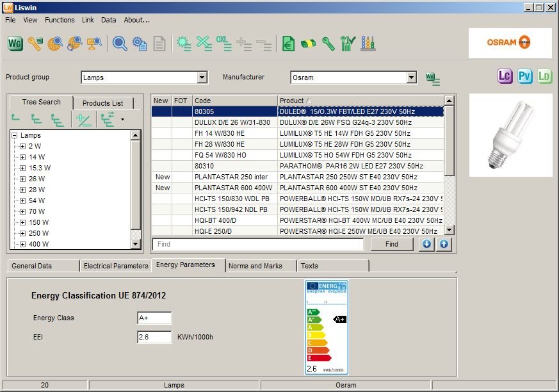Open the Product group dropdown

tap(202, 78)
